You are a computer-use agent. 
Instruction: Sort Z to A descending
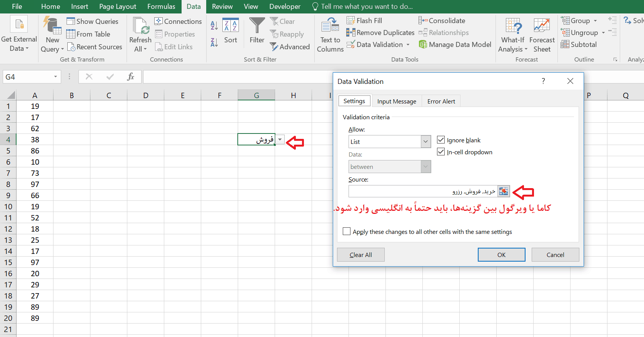coord(214,42)
